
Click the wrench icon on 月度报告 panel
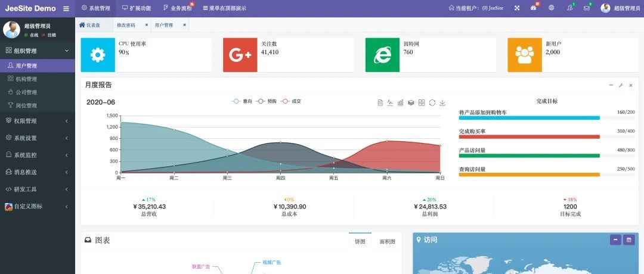tap(621, 85)
